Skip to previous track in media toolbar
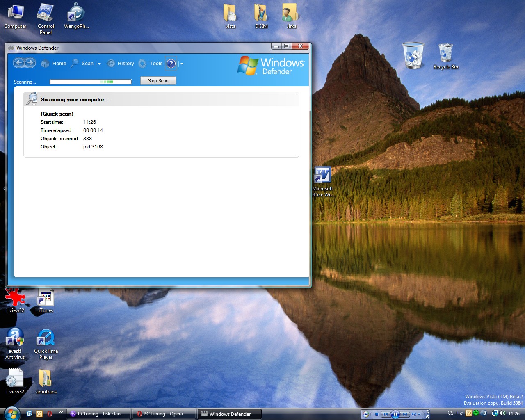 pyautogui.click(x=386, y=414)
